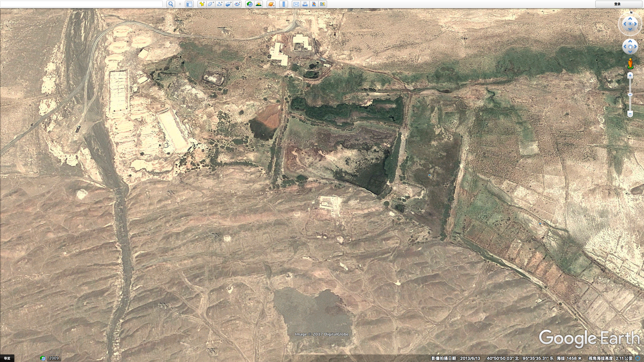Email the current view
This screenshot has width=644, height=362.
[296, 4]
